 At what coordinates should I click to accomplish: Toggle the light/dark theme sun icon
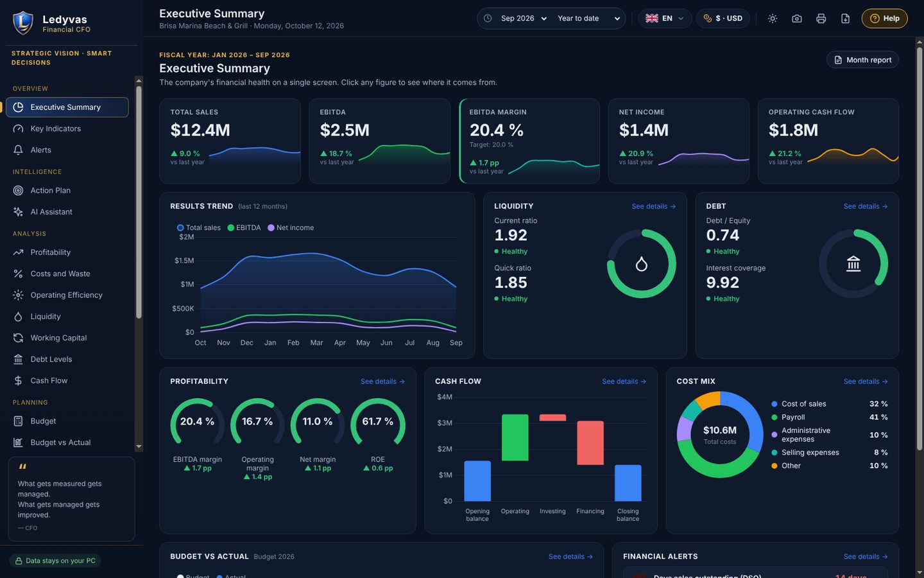point(773,19)
